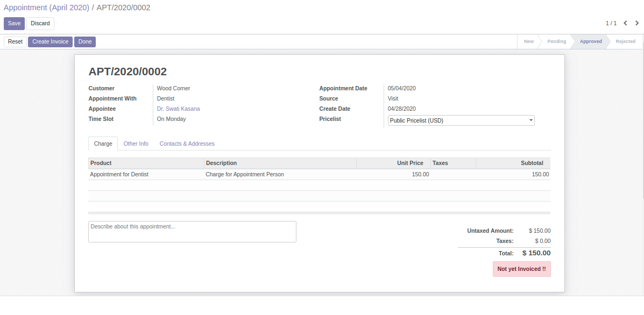Set the status to New
Image resolution: width=644 pixels, height=315 pixels.
[x=528, y=41]
